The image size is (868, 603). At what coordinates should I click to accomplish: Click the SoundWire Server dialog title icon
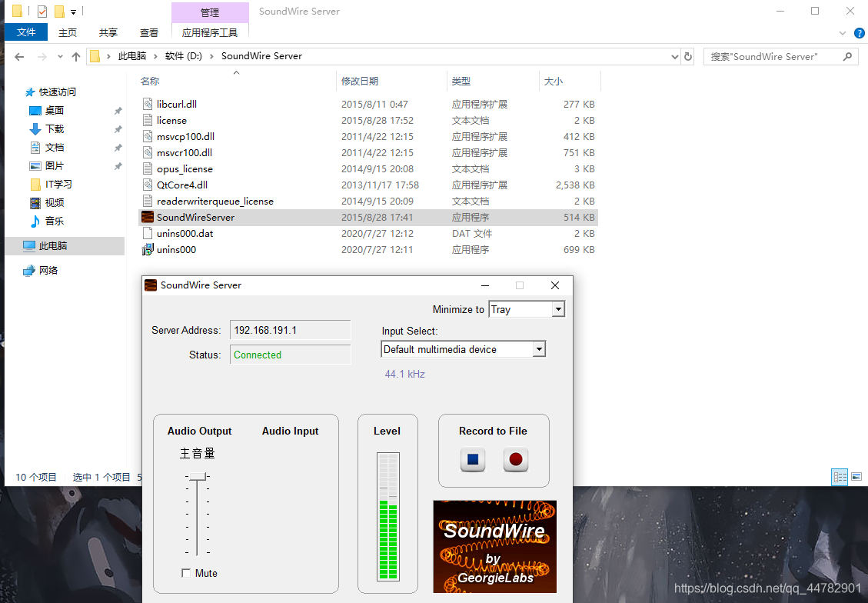point(151,285)
